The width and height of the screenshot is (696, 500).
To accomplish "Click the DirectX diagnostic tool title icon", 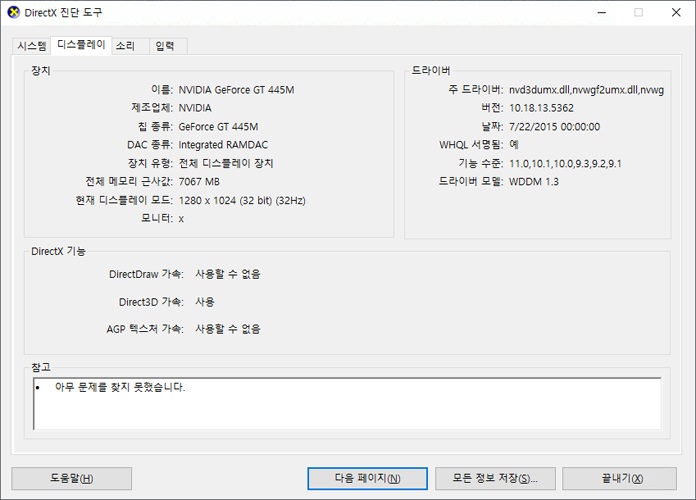I will pyautogui.click(x=14, y=12).
